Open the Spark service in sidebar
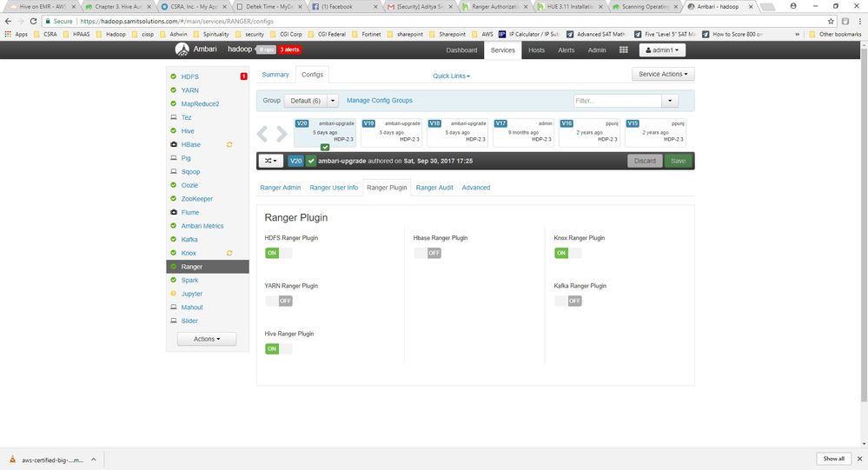Image resolution: width=868 pixels, height=470 pixels. click(x=189, y=280)
